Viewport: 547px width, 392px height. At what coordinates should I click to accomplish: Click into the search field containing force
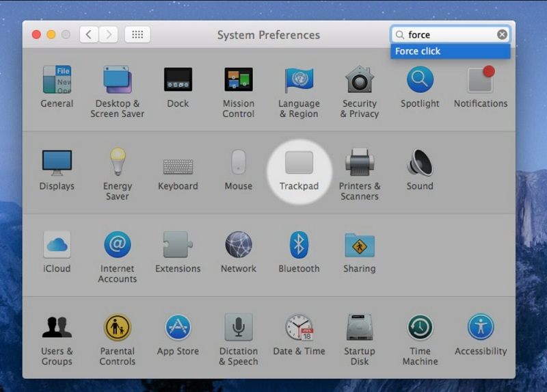451,35
